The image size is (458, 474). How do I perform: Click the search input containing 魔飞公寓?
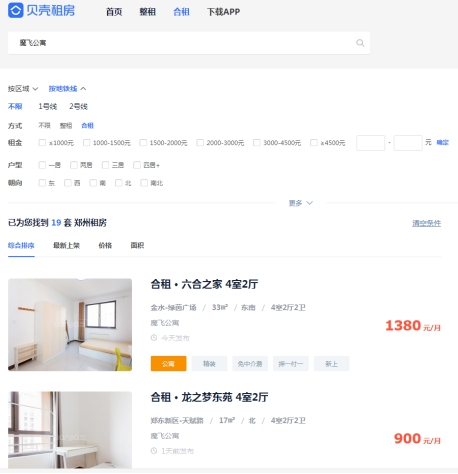coord(189,43)
